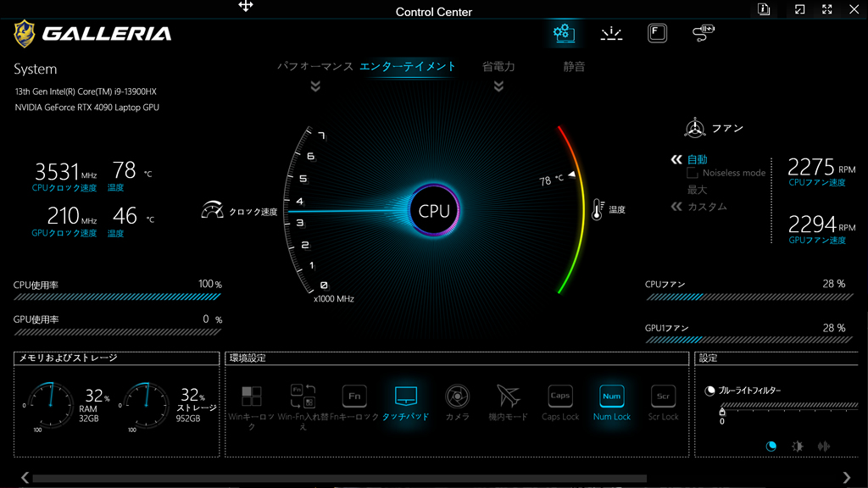868x488 pixels.
Task: Expand chevron under パフォーマンス
Action: (315, 86)
